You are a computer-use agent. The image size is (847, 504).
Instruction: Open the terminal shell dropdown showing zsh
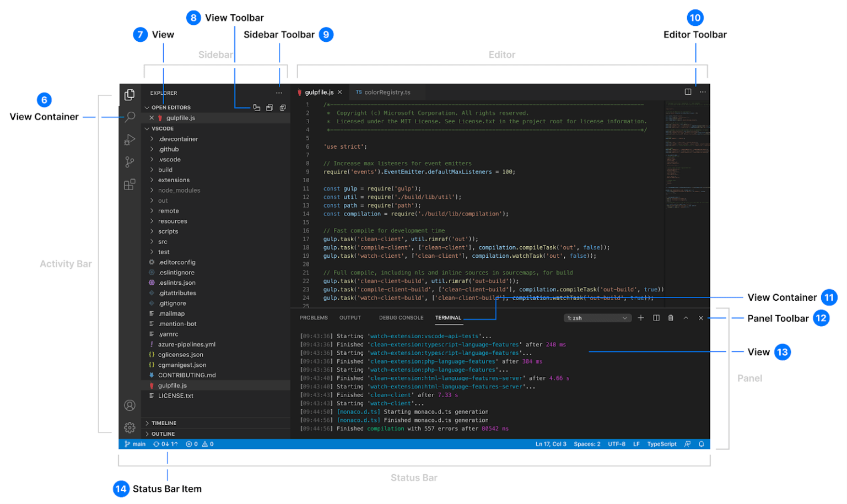597,318
